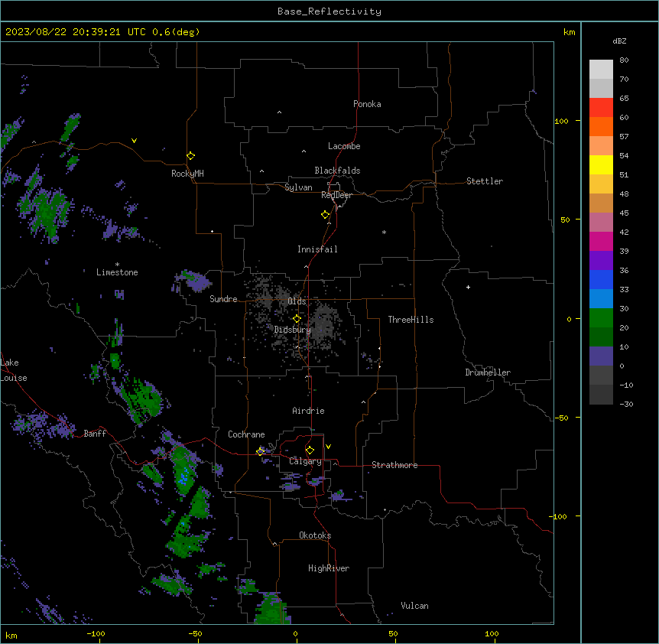Click the yellow diamond marker near Cochrane
The width and height of the screenshot is (659, 644).
click(x=260, y=451)
